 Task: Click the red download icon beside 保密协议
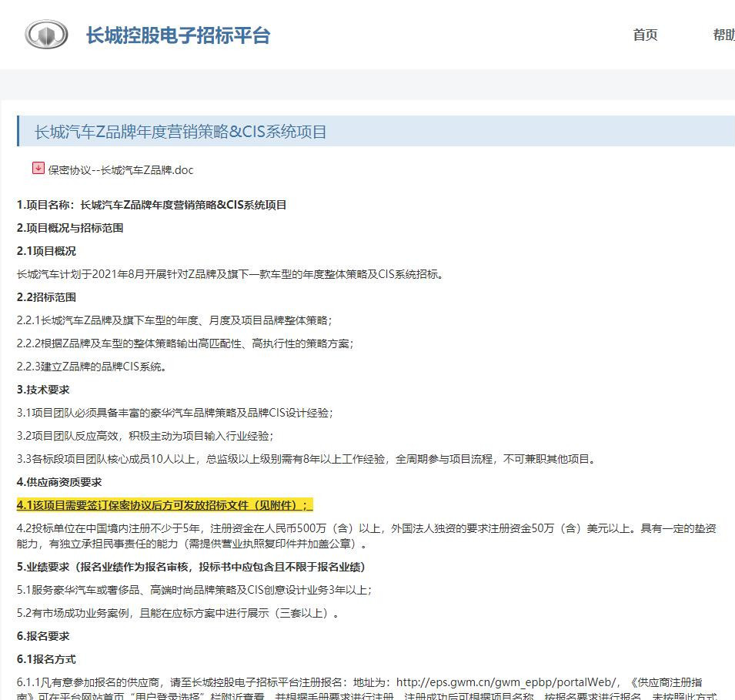click(x=38, y=168)
